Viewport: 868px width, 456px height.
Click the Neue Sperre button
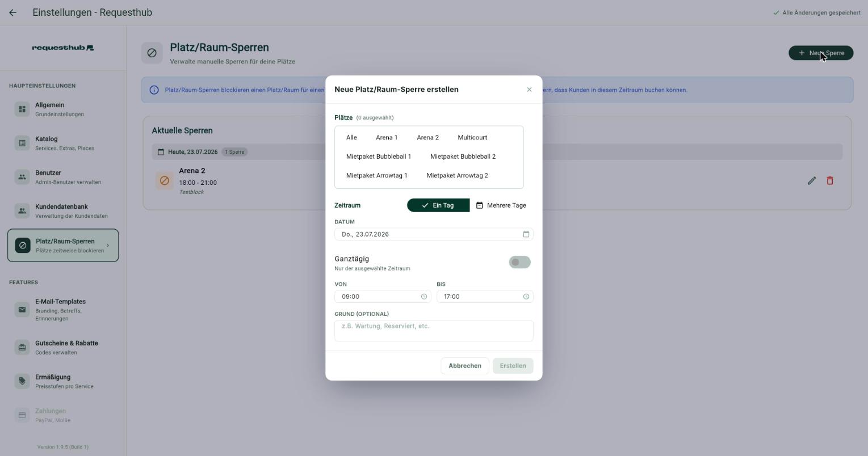(x=821, y=53)
